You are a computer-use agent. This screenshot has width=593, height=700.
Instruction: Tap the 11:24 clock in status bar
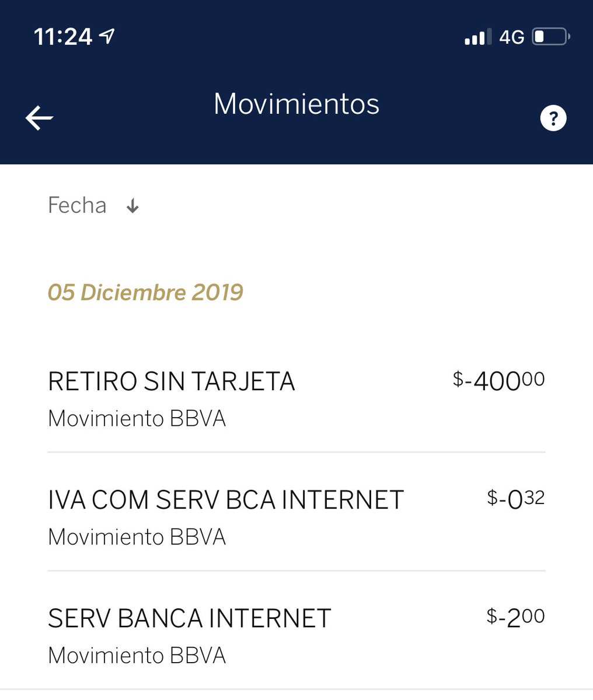coord(63,37)
